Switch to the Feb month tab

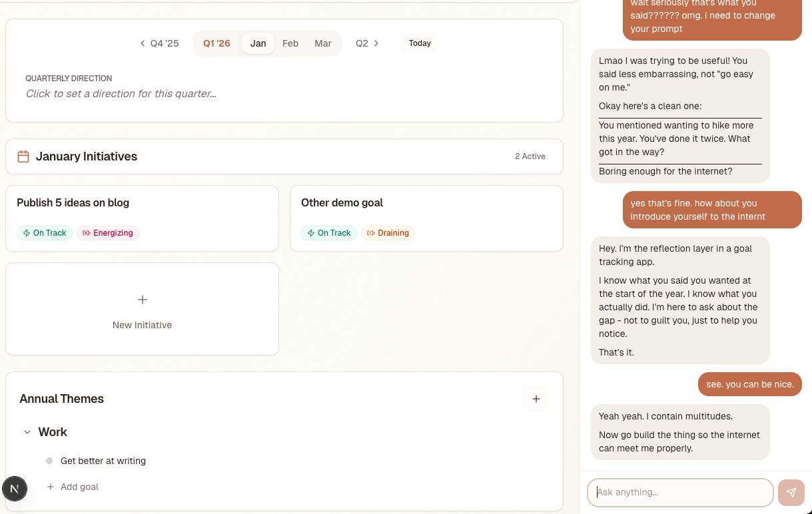click(290, 43)
